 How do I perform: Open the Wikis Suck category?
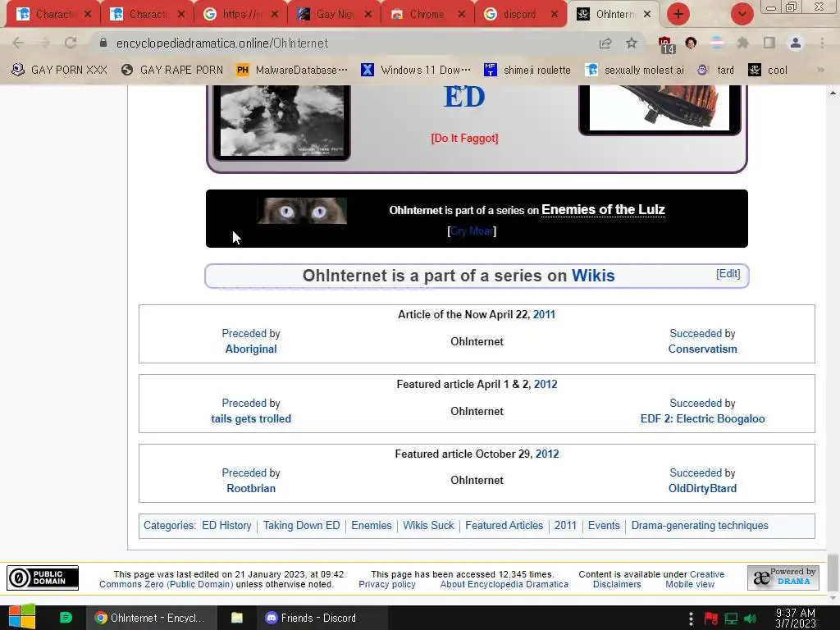428,526
